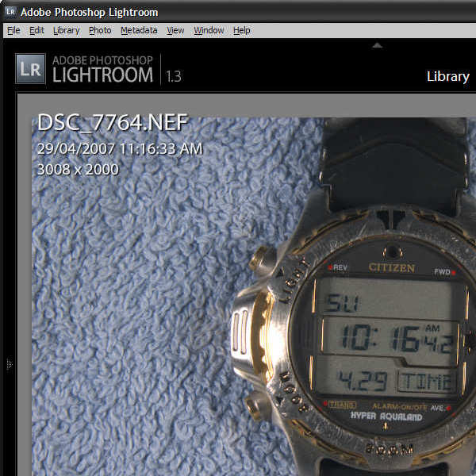Open the Window menu

click(209, 30)
